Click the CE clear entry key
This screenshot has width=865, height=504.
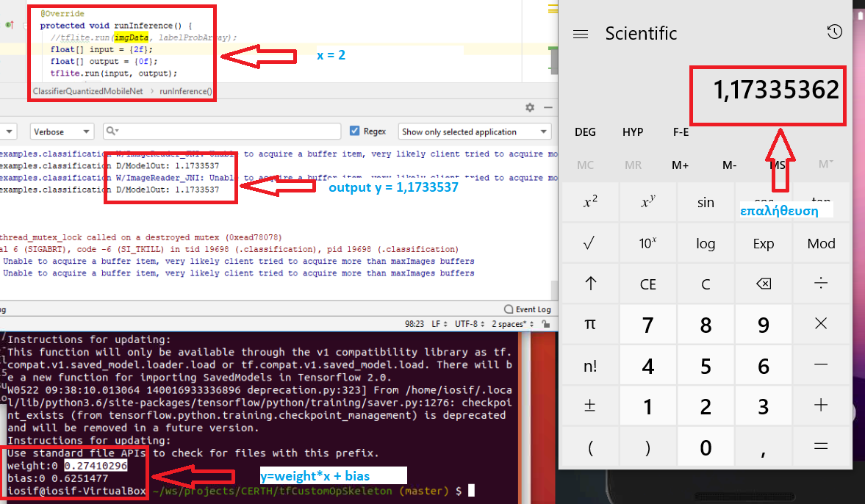point(648,284)
